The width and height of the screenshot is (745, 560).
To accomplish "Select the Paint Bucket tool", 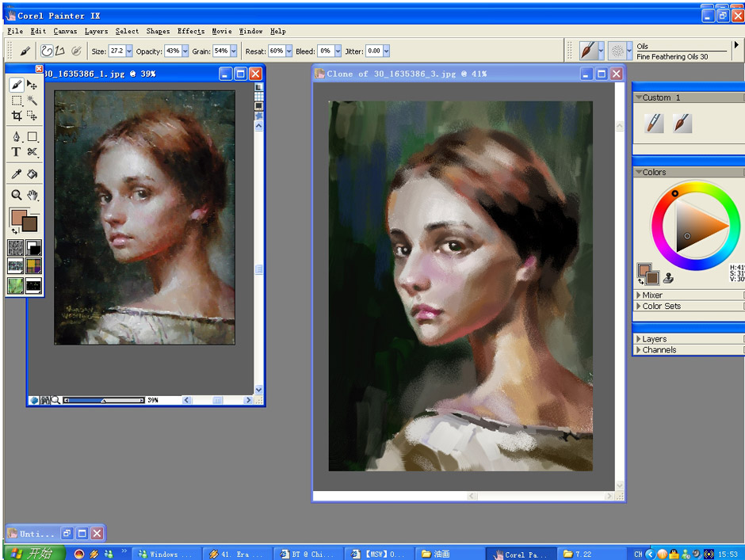I will (32, 173).
